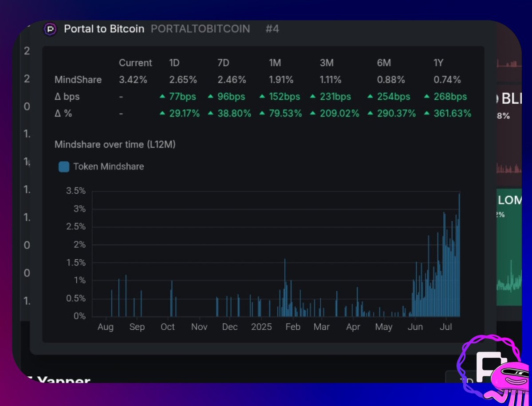Image resolution: width=532 pixels, height=406 pixels.
Task: Click the 77bps change value
Action: point(182,97)
